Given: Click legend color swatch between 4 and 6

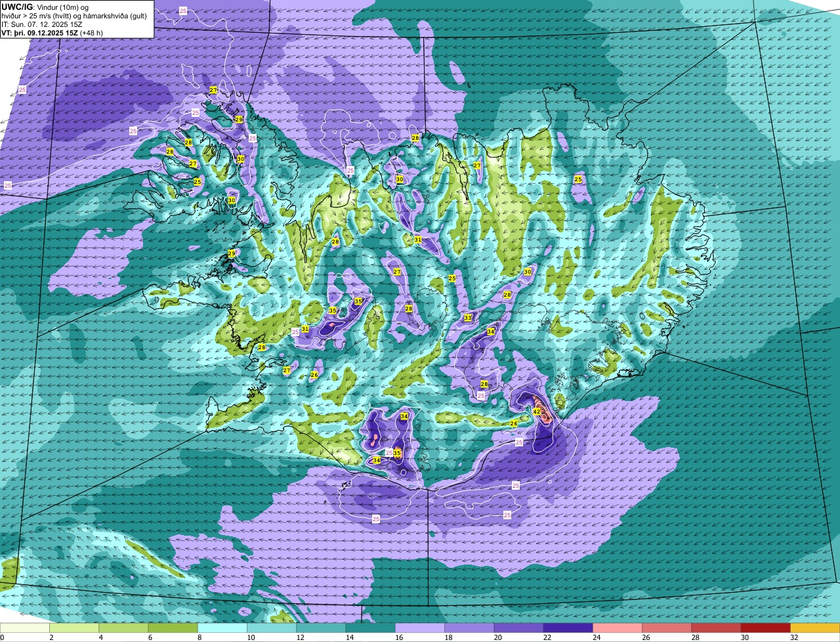Looking at the screenshot, I should [123, 628].
